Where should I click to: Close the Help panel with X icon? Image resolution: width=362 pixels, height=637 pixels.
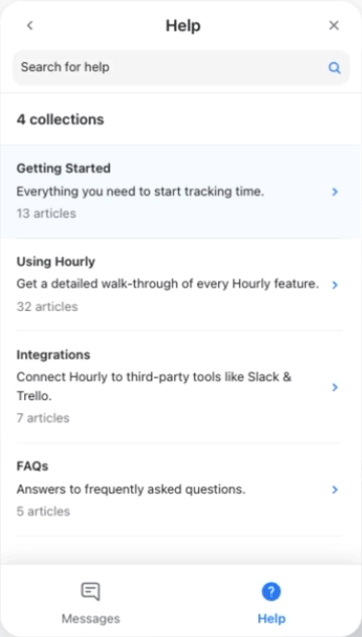tap(334, 26)
